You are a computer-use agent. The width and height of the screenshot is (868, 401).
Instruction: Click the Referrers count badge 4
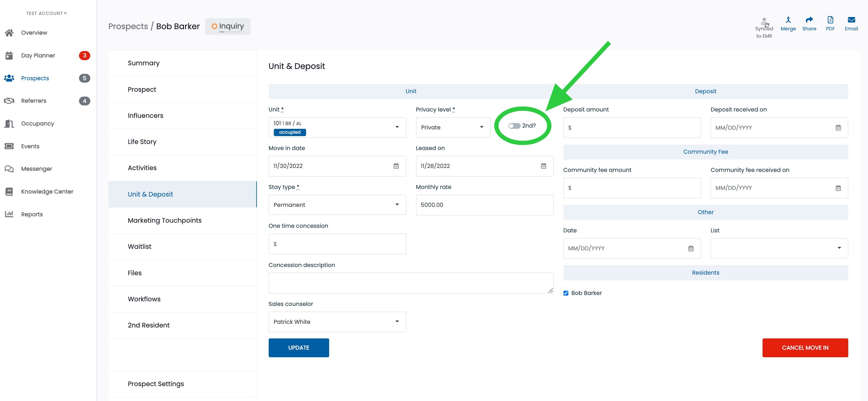(x=84, y=101)
